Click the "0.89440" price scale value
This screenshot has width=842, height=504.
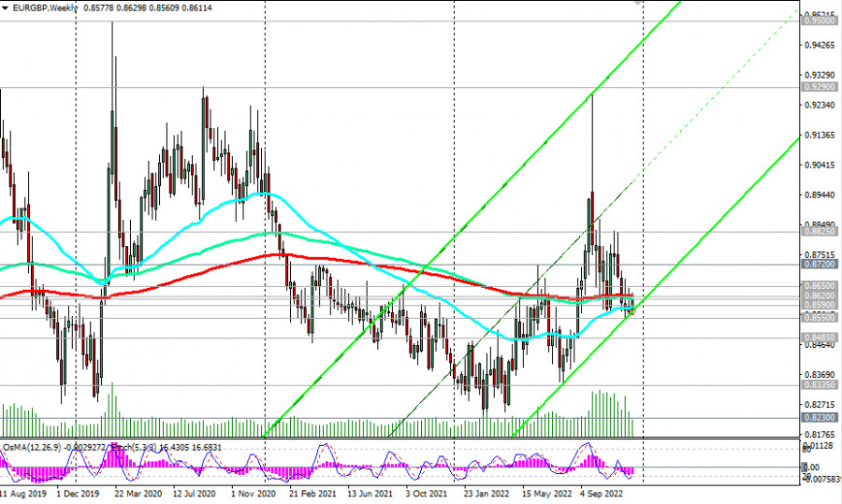(820, 195)
